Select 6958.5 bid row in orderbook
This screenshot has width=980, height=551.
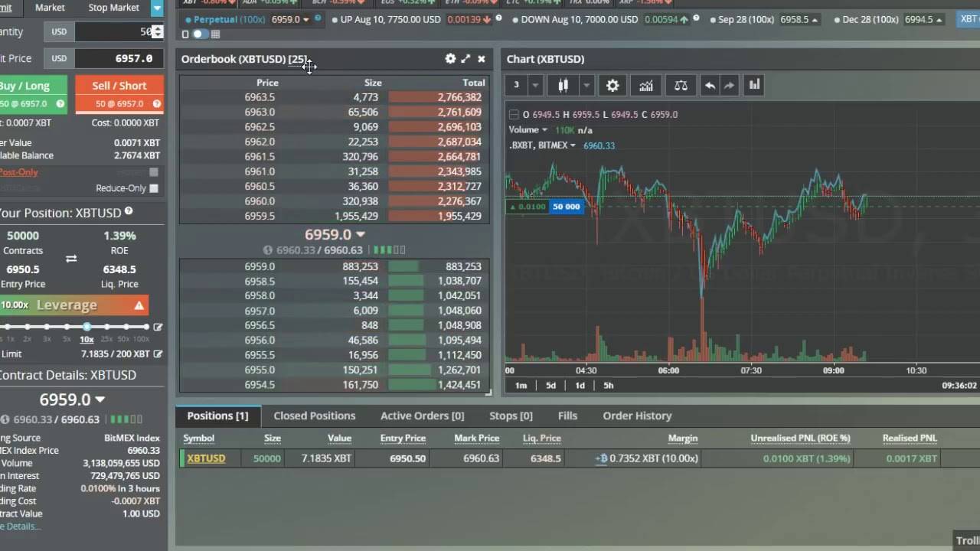[334, 281]
